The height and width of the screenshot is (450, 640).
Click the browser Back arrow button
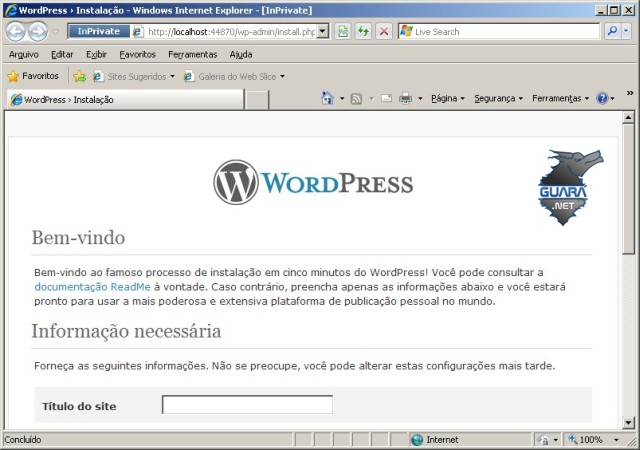[x=16, y=31]
